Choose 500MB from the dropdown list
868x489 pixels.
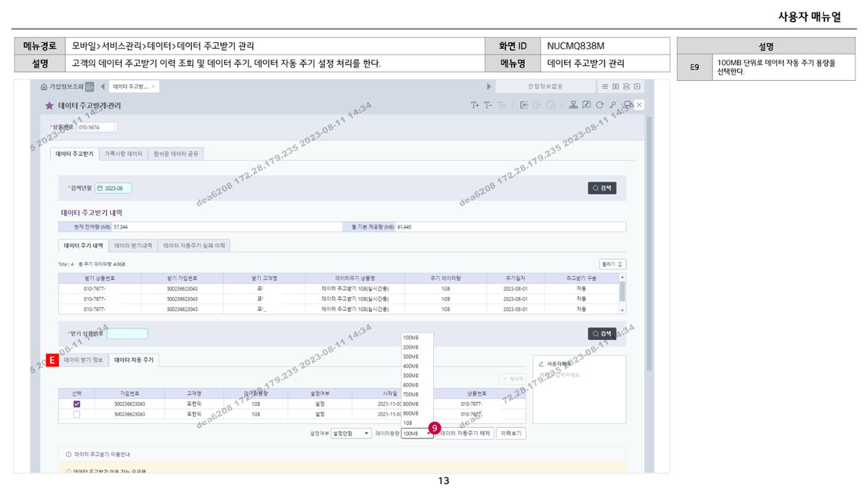417,375
